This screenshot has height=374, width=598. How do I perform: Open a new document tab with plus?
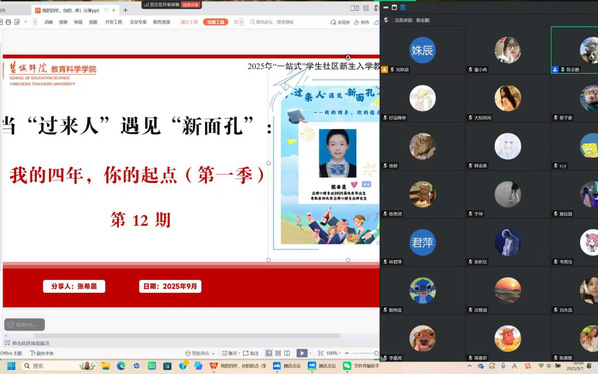(125, 10)
